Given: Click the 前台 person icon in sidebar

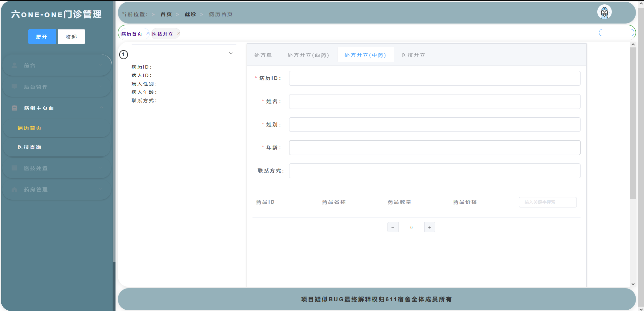Looking at the screenshot, I should [x=14, y=66].
